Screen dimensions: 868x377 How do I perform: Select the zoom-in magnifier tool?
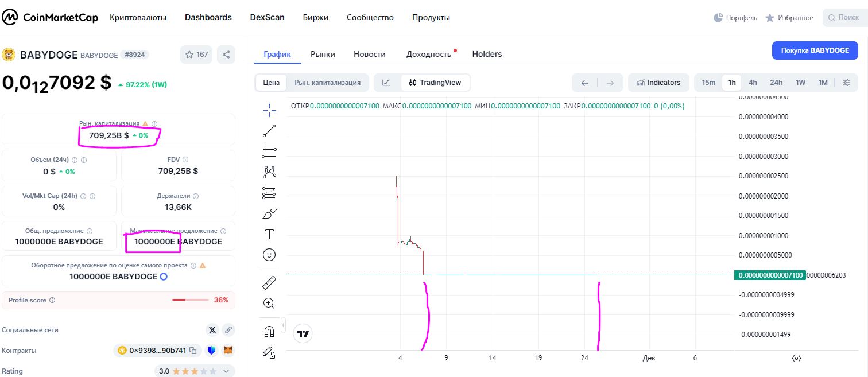tap(269, 303)
